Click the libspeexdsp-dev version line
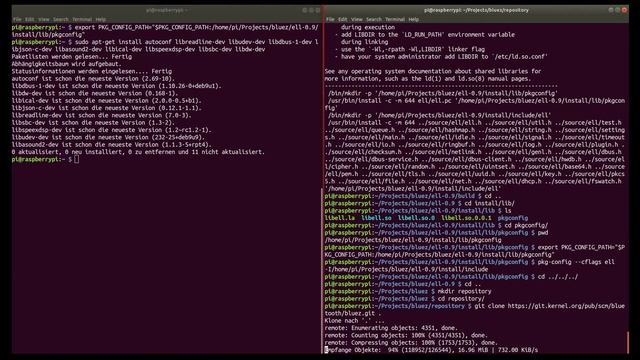The height and width of the screenshot is (360, 640). 111,130
